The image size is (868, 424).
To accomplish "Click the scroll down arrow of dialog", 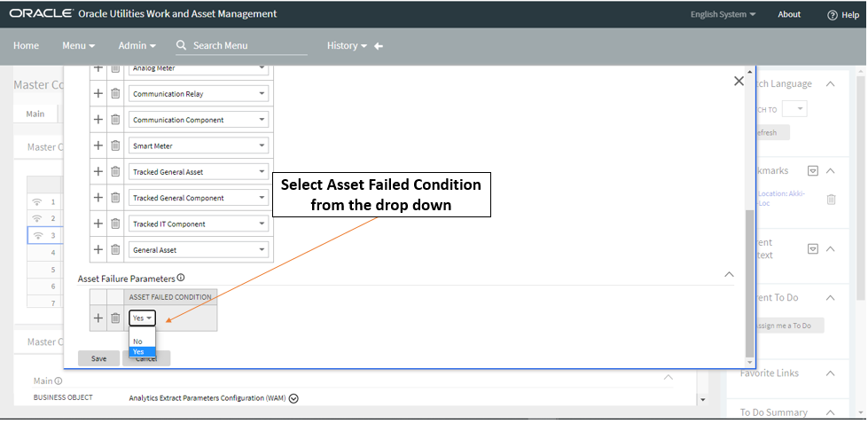I will tap(750, 362).
